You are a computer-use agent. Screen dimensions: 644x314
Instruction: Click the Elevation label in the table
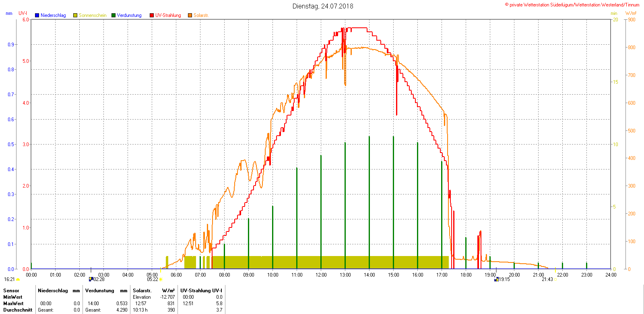pos(142,297)
